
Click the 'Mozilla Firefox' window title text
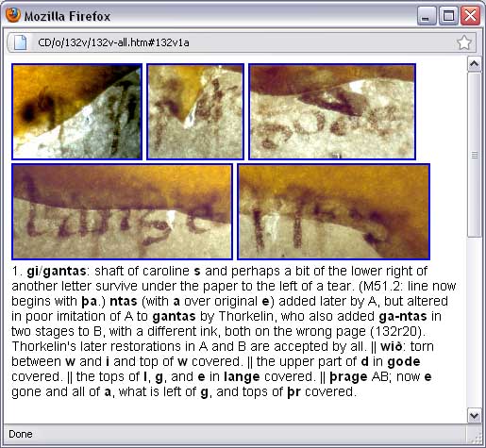[x=67, y=16]
